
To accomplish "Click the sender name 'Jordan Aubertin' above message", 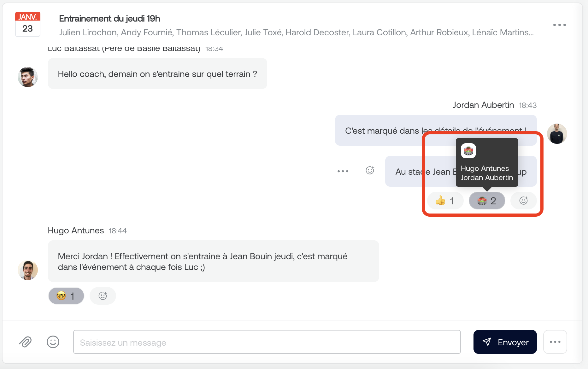I will (x=483, y=105).
